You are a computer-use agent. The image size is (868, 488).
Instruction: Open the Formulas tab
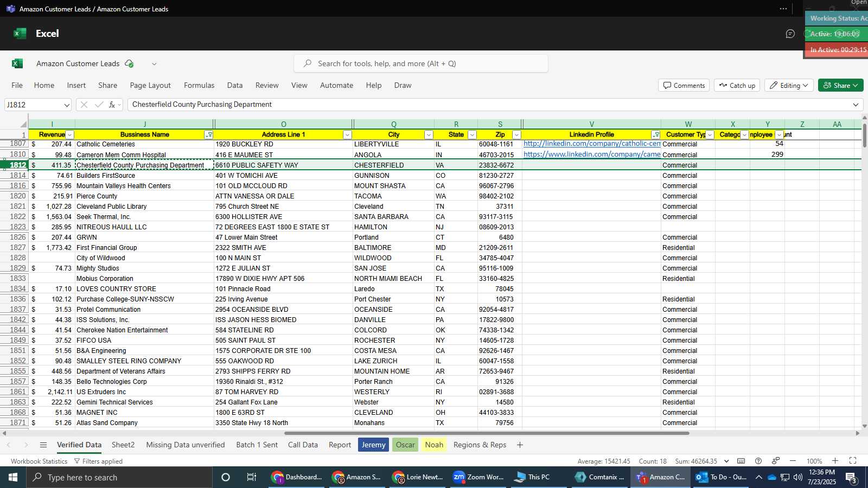pyautogui.click(x=199, y=85)
